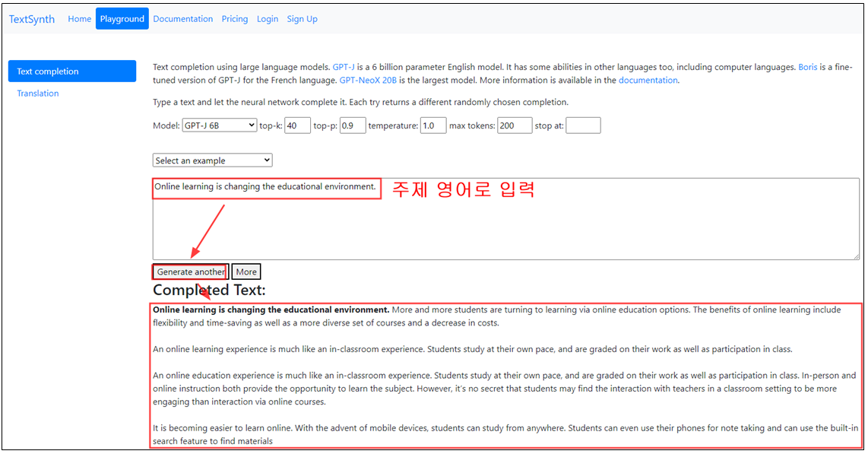The image size is (868, 454).
Task: Follow the Boris model link
Action: pyautogui.click(x=808, y=67)
